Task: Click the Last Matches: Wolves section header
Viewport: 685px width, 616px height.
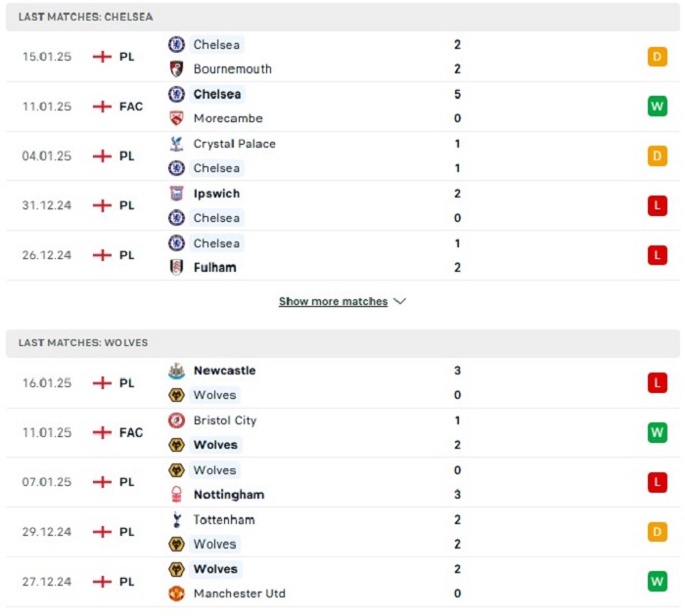Action: pos(342,343)
